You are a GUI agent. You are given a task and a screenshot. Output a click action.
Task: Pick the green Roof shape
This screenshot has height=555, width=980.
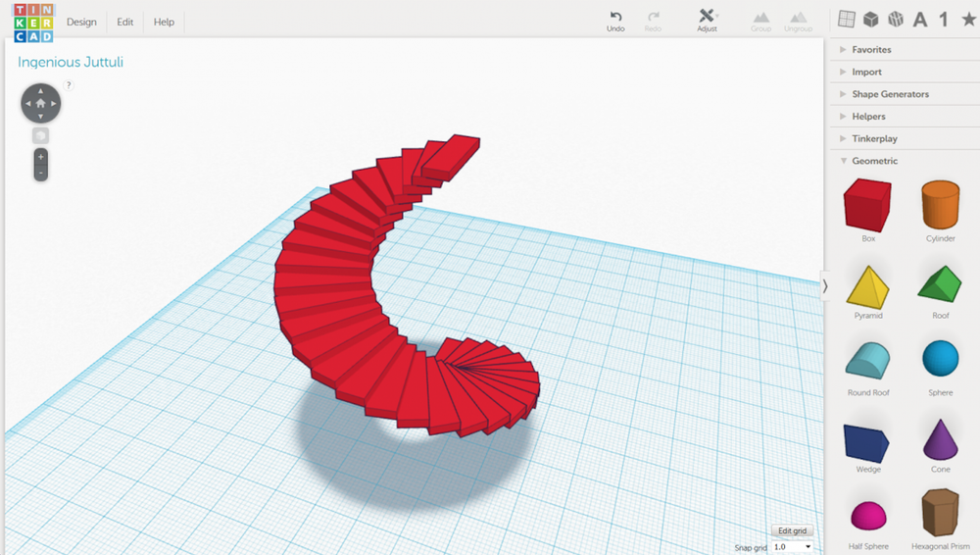click(x=940, y=284)
